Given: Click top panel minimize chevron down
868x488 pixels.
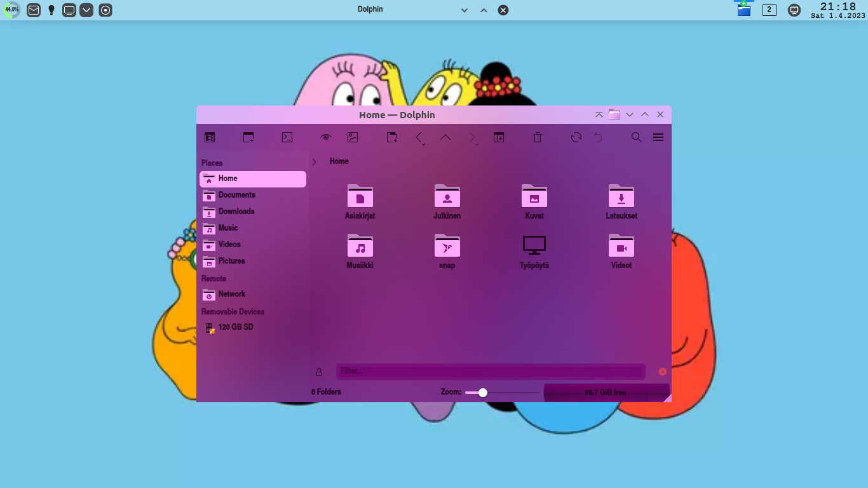Looking at the screenshot, I should pos(465,10).
